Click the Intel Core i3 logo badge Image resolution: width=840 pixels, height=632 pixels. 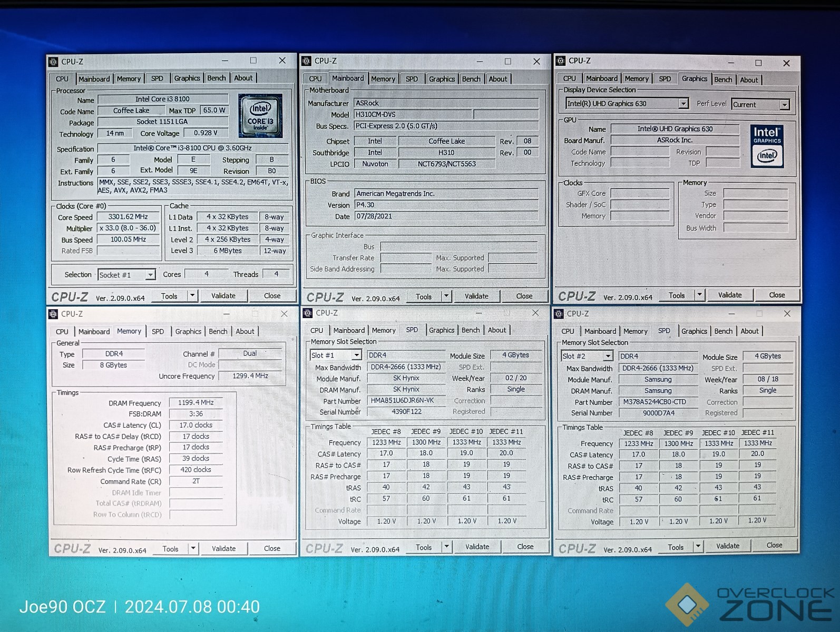260,116
